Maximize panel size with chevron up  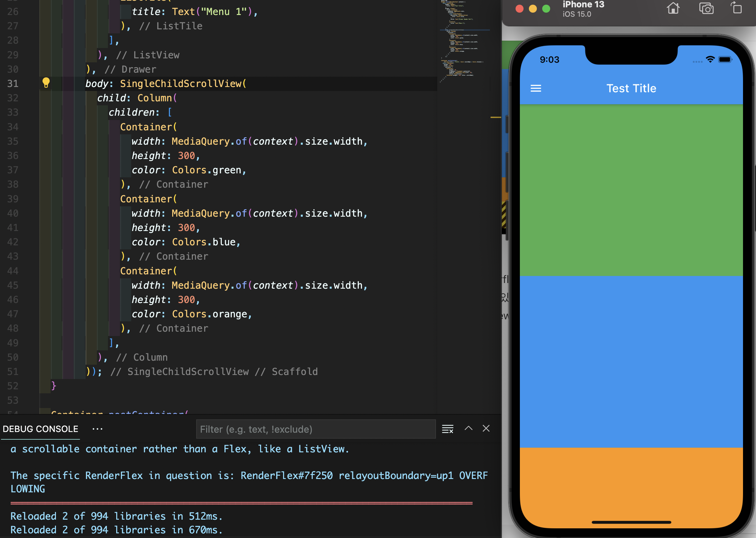pyautogui.click(x=468, y=429)
